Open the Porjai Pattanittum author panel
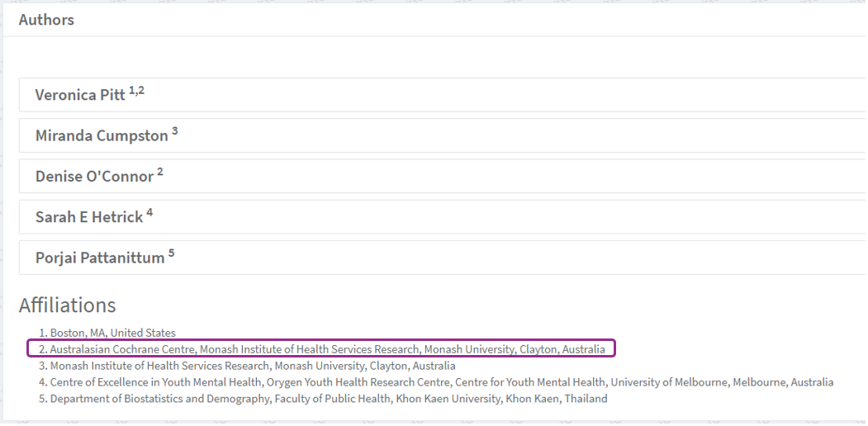The image size is (868, 426). [99, 258]
